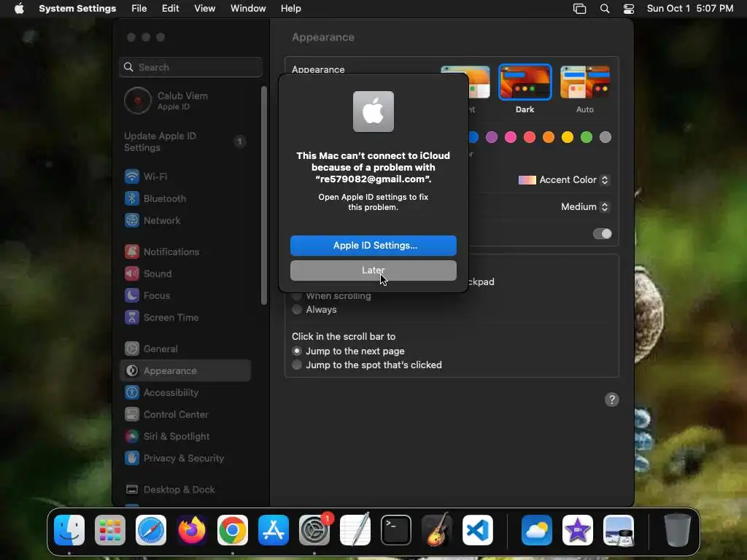
Task: Select Jump to the spot that's clicked
Action: click(297, 365)
